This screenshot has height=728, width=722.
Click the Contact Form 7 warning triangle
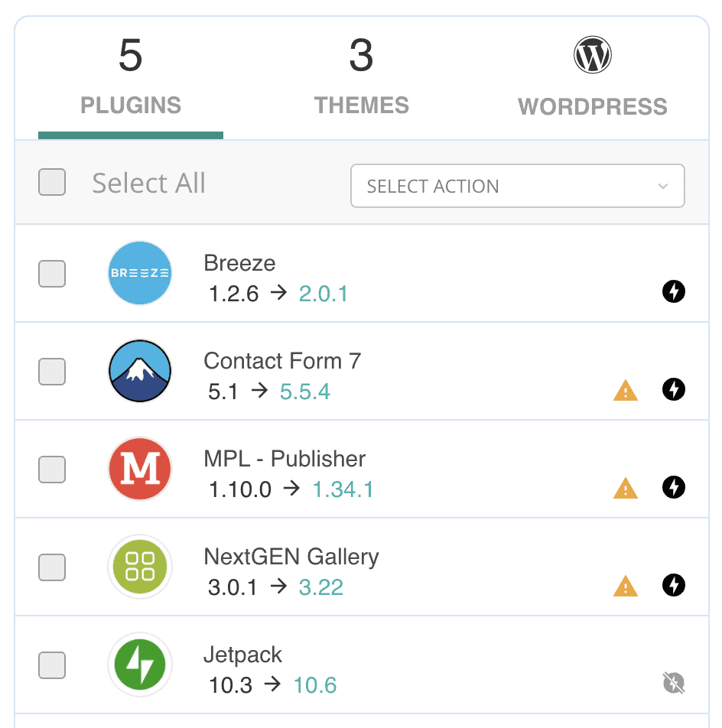tap(626, 391)
